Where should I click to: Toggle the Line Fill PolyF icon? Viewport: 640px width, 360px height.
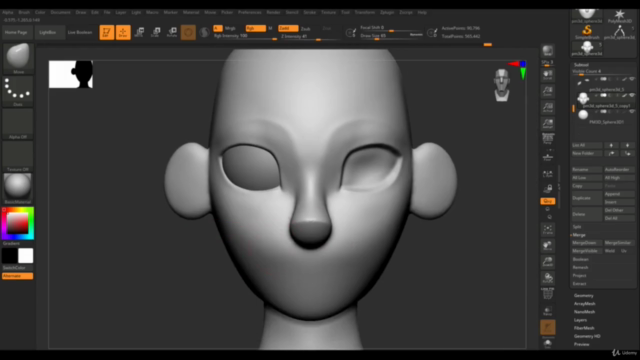pos(547,294)
